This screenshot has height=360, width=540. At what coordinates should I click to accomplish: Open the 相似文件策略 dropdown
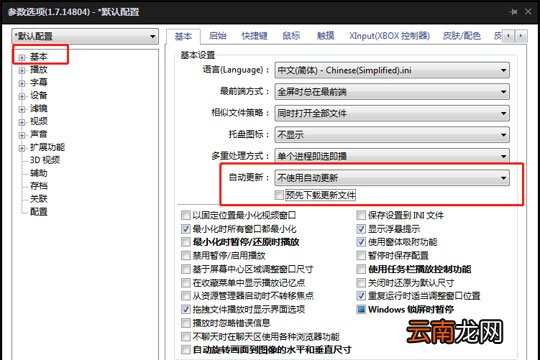pos(392,113)
